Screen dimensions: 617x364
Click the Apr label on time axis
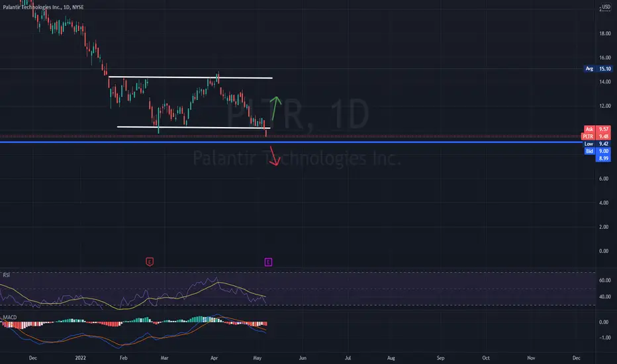[214, 357]
